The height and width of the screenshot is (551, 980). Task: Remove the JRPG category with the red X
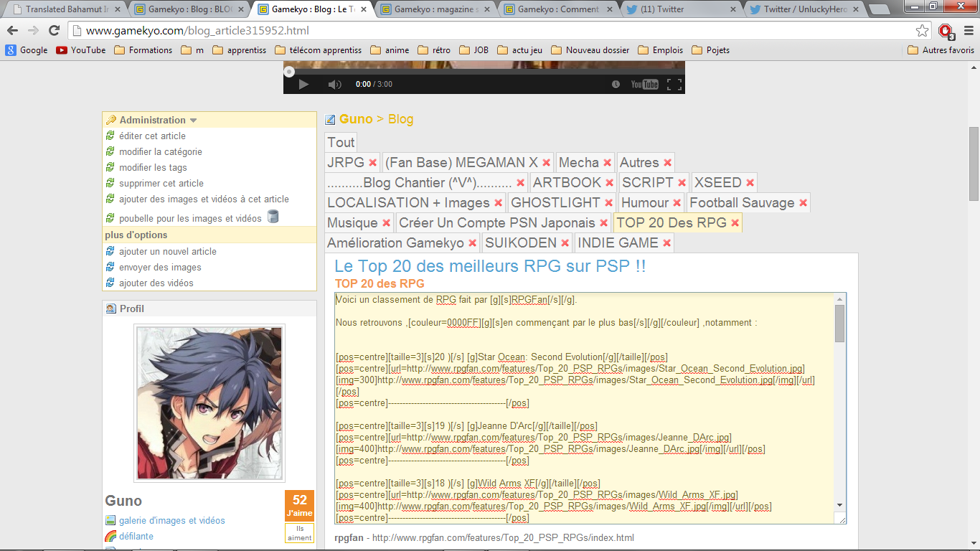click(x=372, y=163)
